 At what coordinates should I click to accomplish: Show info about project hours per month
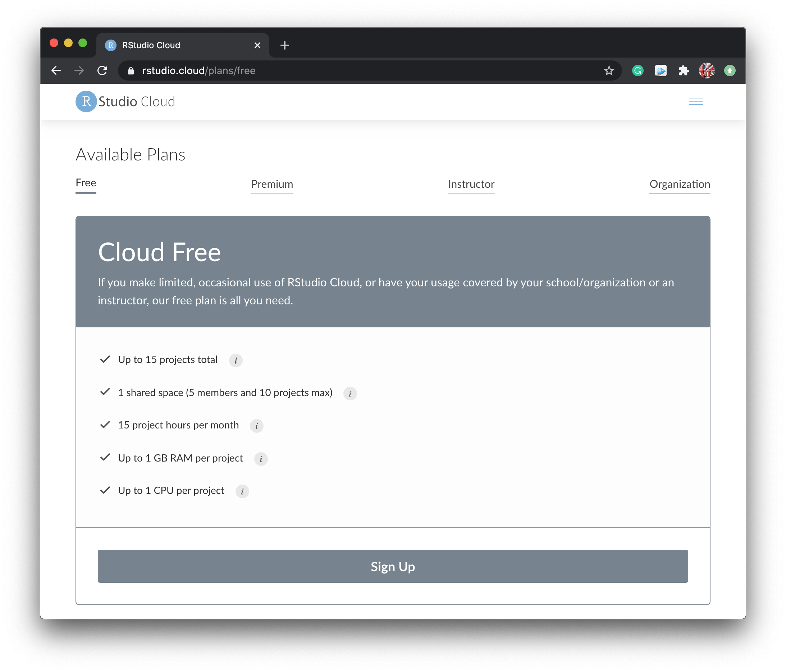point(257,426)
